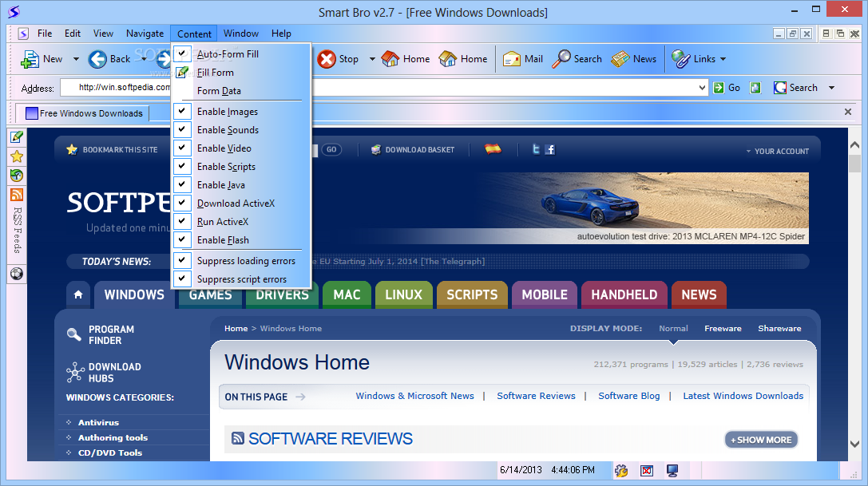Click the New page toolbar icon
Viewport: 868px width, 486px height.
pyautogui.click(x=30, y=59)
